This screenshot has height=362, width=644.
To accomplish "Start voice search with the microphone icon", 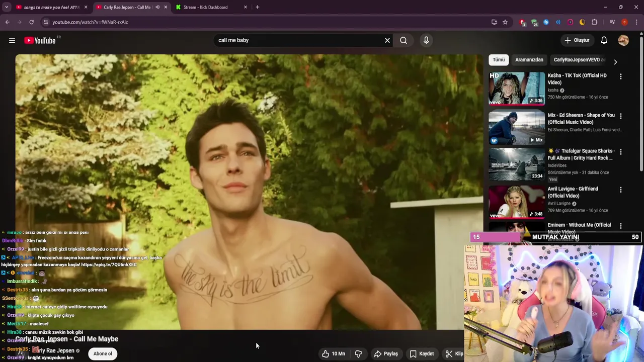I will [426, 40].
